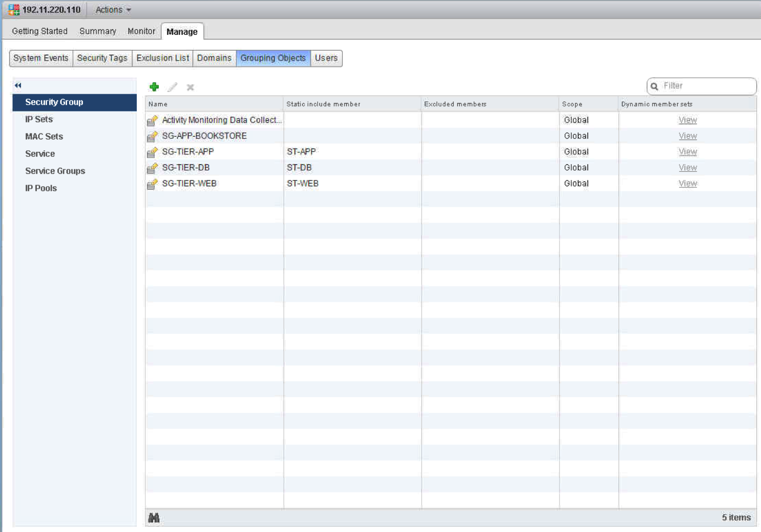Click the SG-APP-BOOKSTORE row icon
The image size is (761, 532).
click(152, 136)
